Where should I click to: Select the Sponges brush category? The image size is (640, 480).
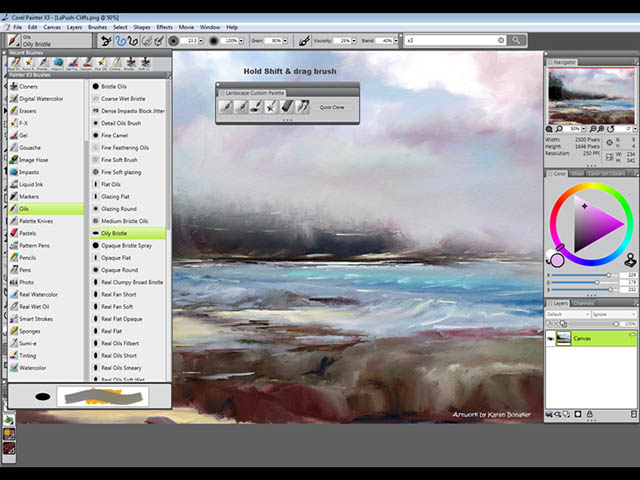pos(45,331)
